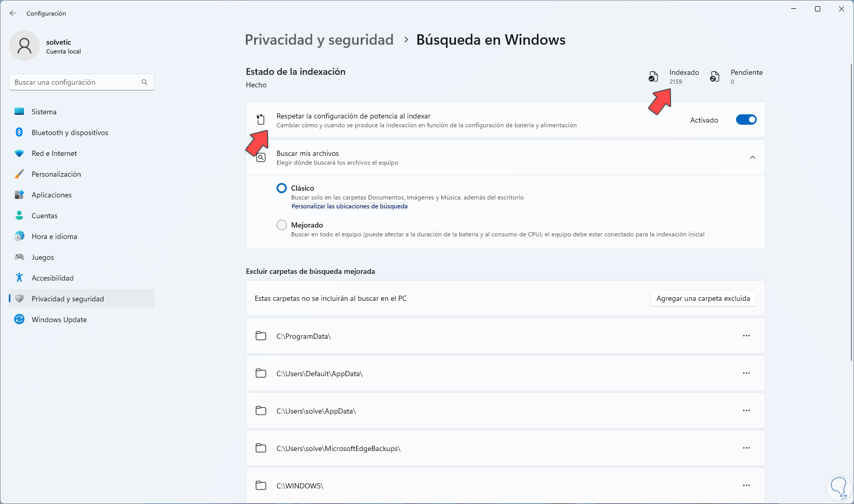The height and width of the screenshot is (504, 854).
Task: Click the search magnifier icon in the sidebar
Action: point(144,82)
